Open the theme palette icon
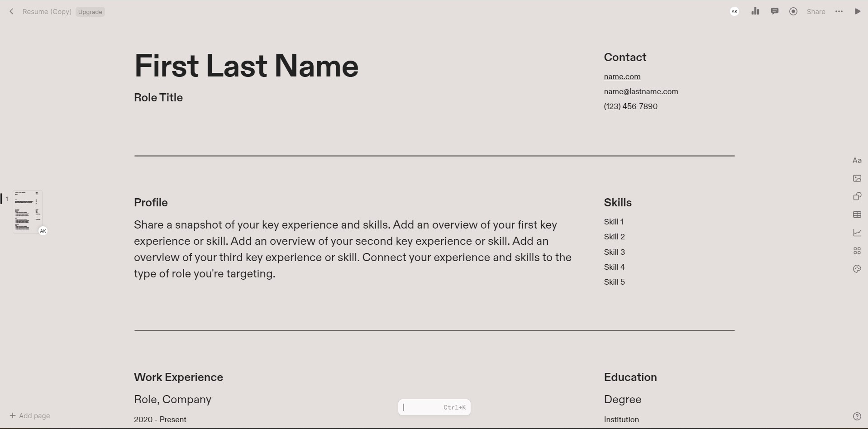Screen dimensions: 868x429 click(857, 269)
